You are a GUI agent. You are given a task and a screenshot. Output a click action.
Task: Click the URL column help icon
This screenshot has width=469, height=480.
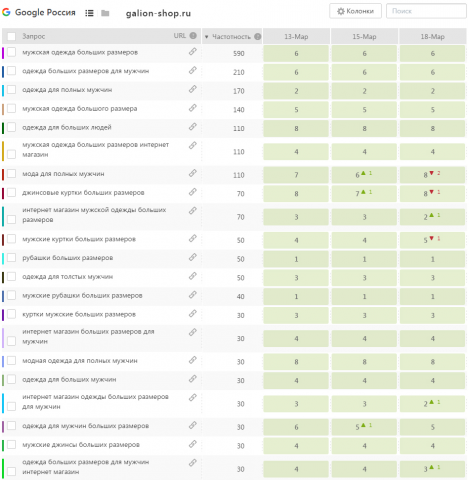[x=193, y=36]
